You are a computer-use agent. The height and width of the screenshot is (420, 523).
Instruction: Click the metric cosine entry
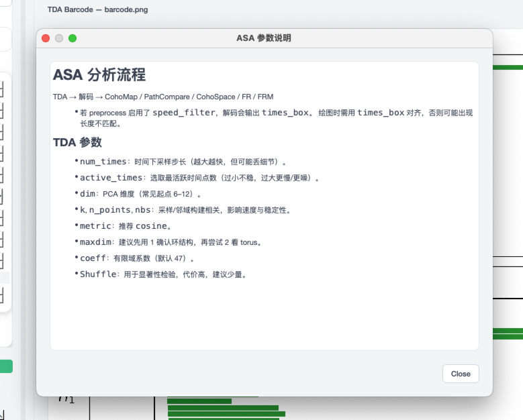click(x=95, y=226)
